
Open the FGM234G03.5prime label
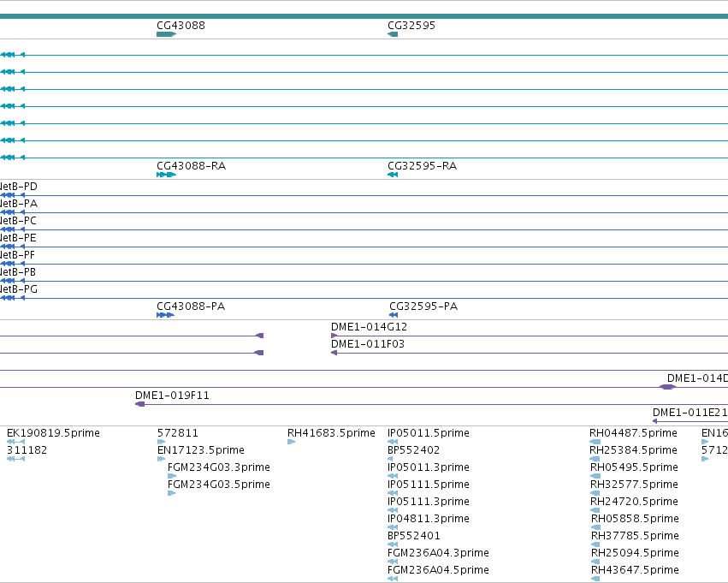[219, 485]
